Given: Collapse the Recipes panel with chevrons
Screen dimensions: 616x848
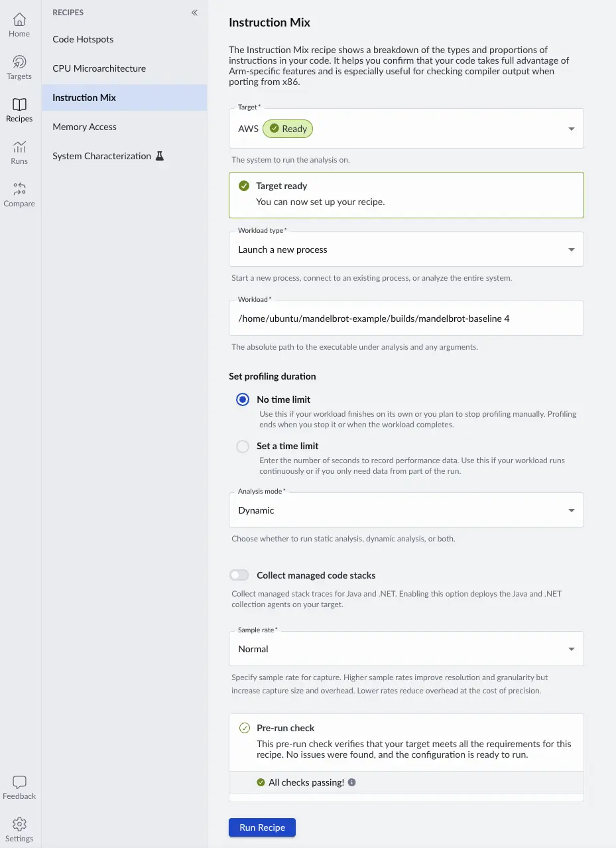Looking at the screenshot, I should coord(194,13).
